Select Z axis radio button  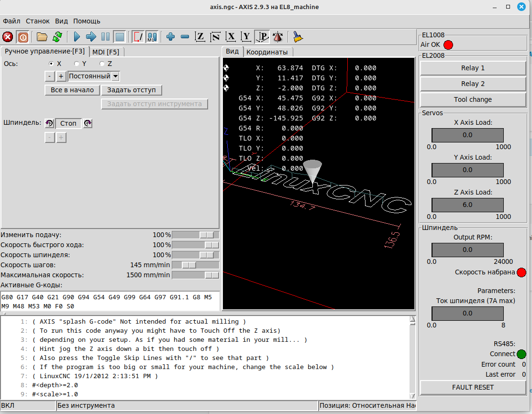click(102, 64)
